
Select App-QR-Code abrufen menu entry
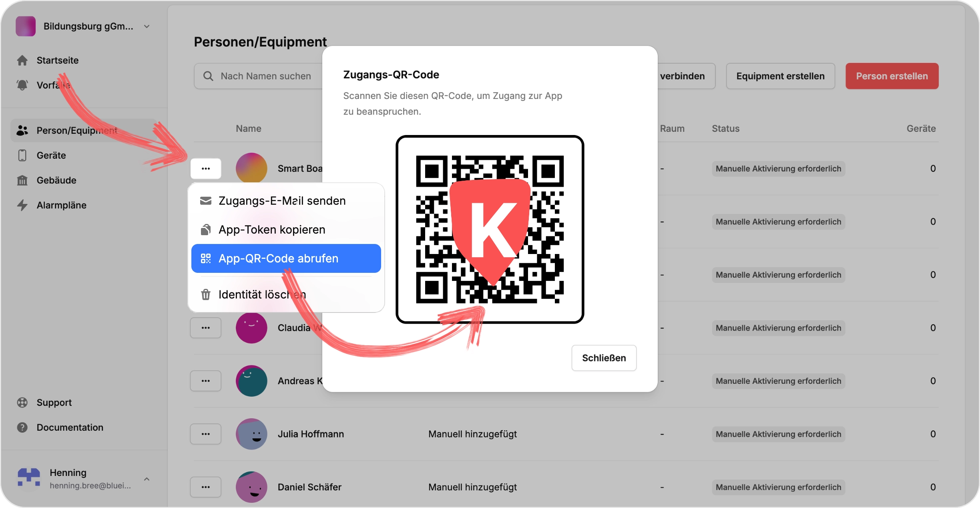click(286, 258)
